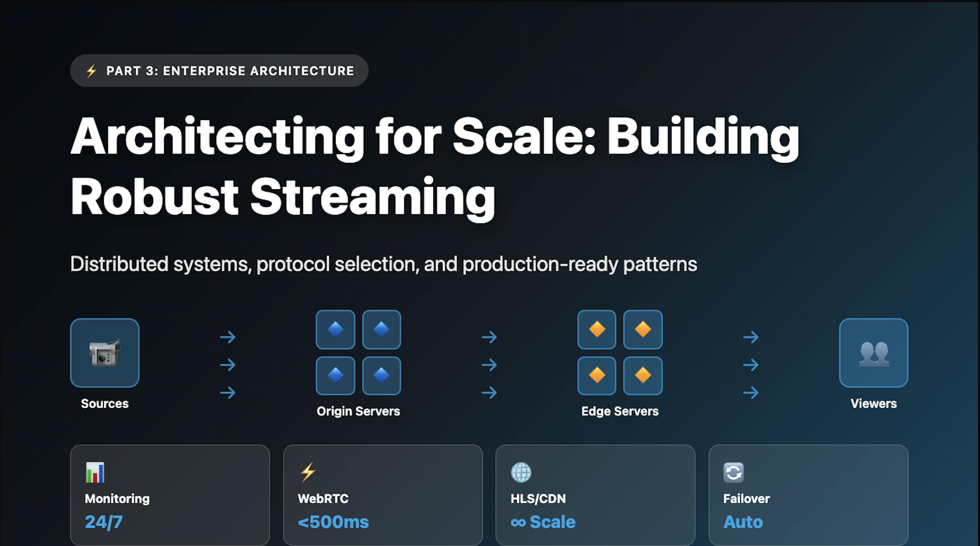This screenshot has height=546, width=980.
Task: Click the lightning icon in the Part 3 badge
Action: 91,70
